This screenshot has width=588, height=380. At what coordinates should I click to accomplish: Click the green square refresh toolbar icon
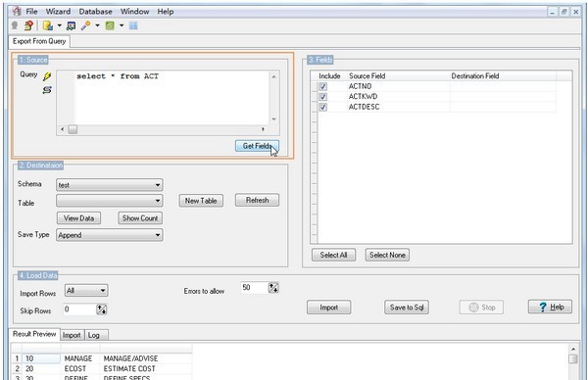(x=110, y=25)
